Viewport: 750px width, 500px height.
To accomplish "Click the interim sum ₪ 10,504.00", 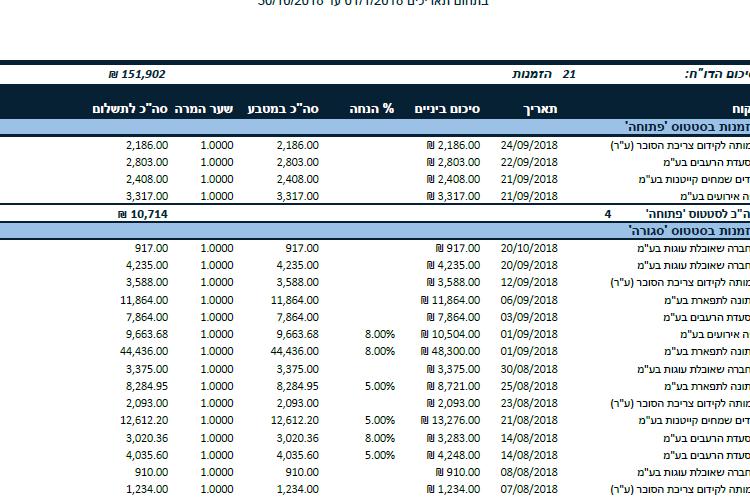I will click(450, 334).
